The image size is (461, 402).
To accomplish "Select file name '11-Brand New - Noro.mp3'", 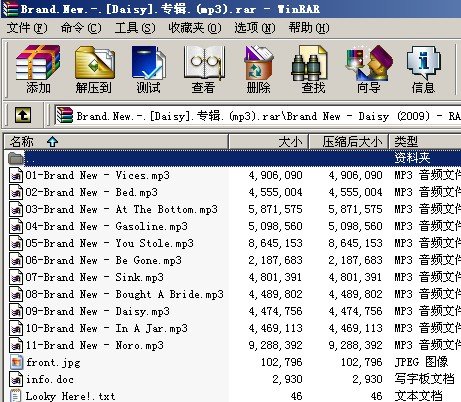I will [x=95, y=345].
